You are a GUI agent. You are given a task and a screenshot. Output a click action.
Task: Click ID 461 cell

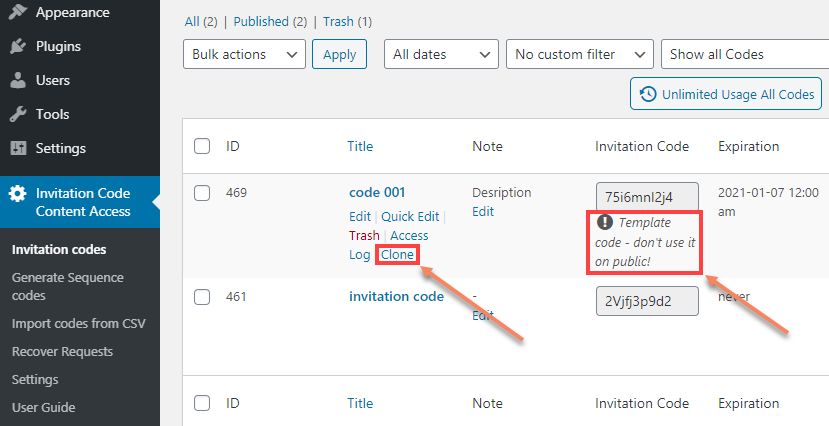(x=236, y=297)
